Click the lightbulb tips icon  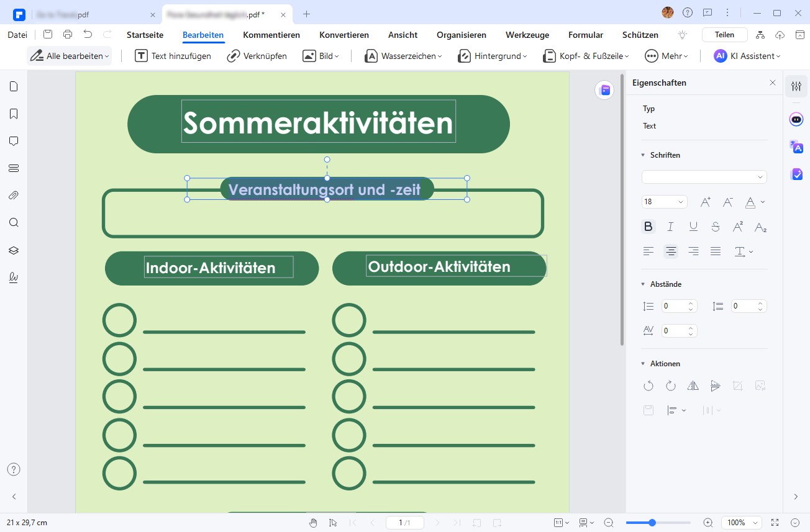(683, 35)
